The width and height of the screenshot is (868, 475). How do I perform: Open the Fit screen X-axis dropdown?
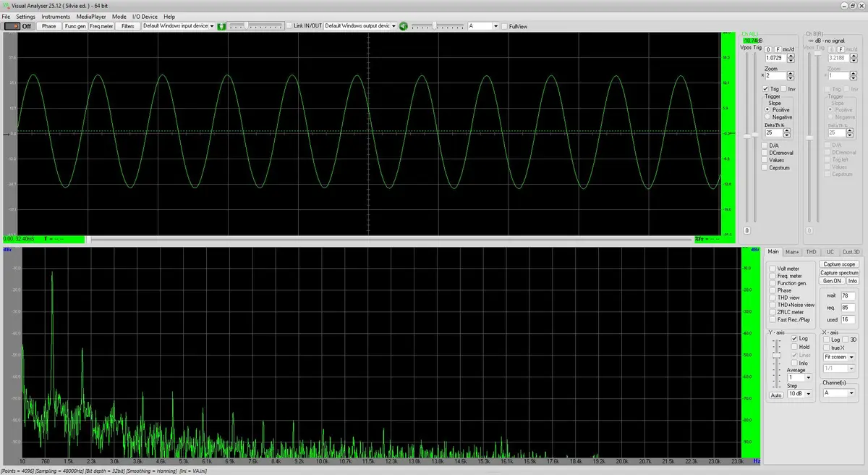coord(851,357)
